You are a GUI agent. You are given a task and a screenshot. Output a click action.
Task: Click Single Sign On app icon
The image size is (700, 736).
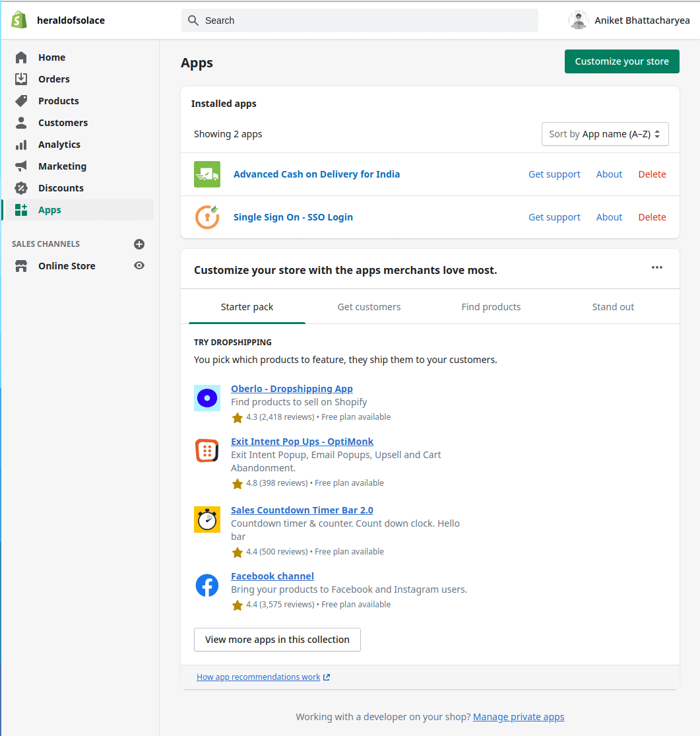pyautogui.click(x=207, y=217)
